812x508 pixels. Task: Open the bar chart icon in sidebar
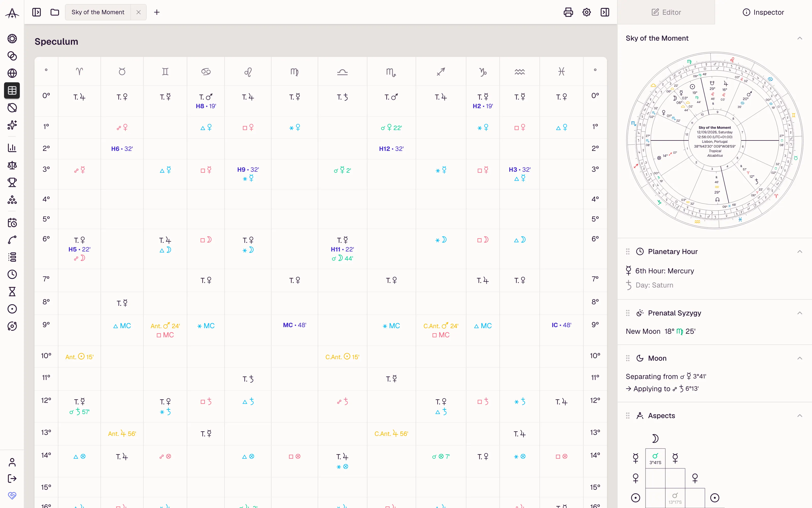(x=12, y=148)
